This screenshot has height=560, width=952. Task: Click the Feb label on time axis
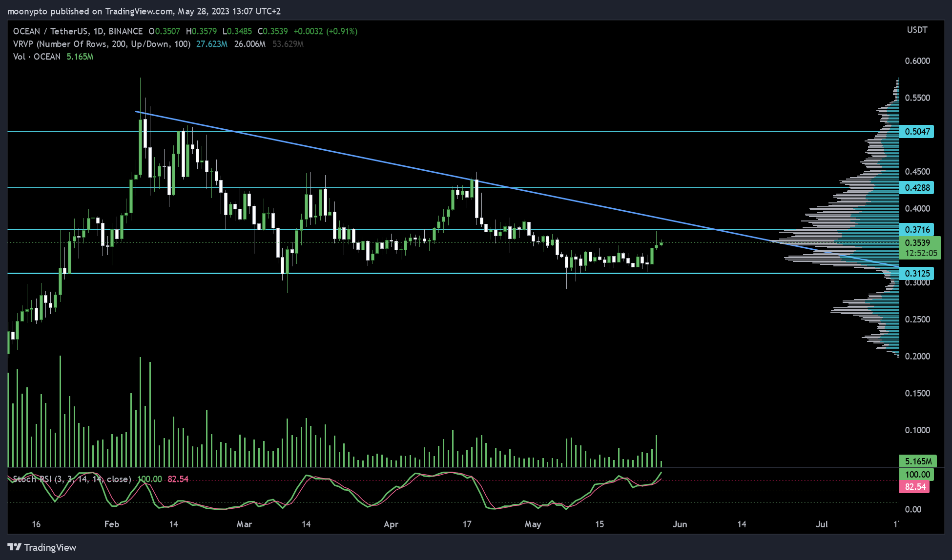pos(112,524)
